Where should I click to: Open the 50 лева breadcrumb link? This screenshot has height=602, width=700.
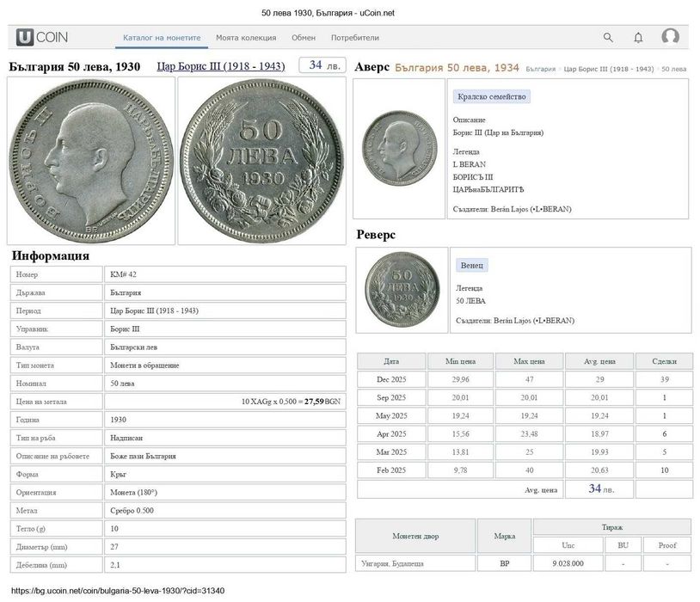[x=673, y=69]
